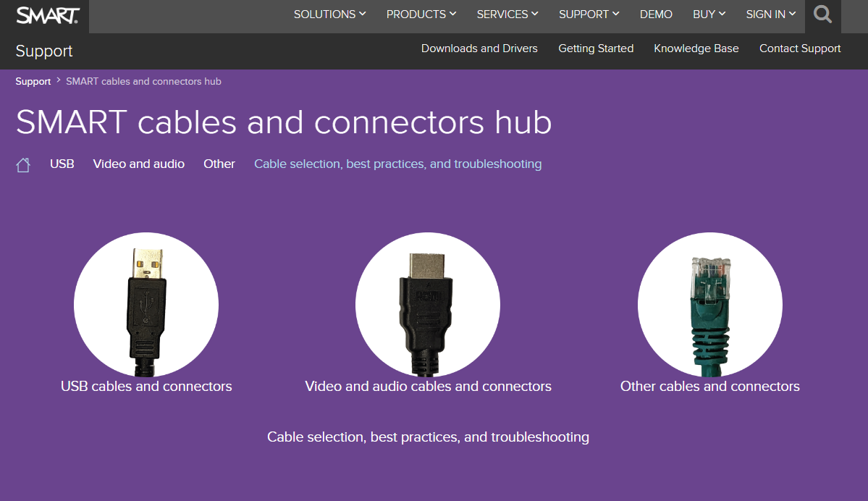Click the DEMO menu item

tap(655, 14)
